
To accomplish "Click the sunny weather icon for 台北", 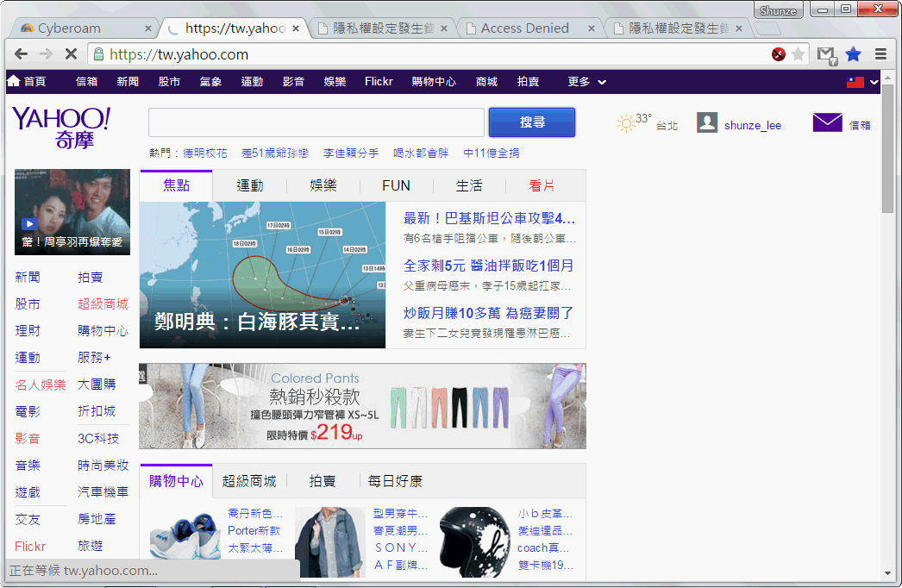I will [x=625, y=123].
